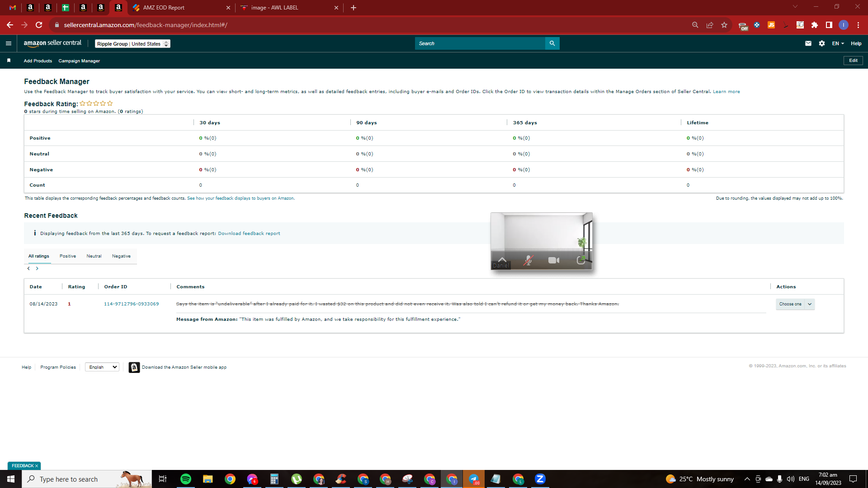
Task: Open the Seller Central messages envelope
Action: point(808,43)
